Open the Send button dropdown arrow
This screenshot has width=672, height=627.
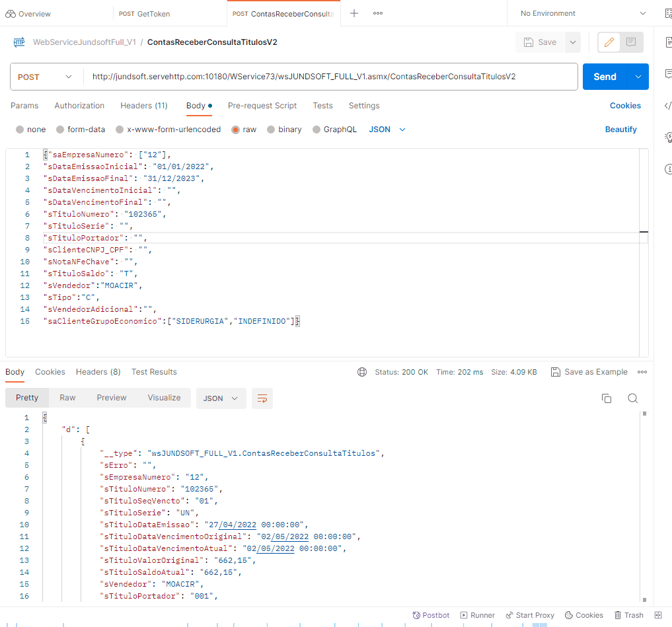pyautogui.click(x=638, y=77)
